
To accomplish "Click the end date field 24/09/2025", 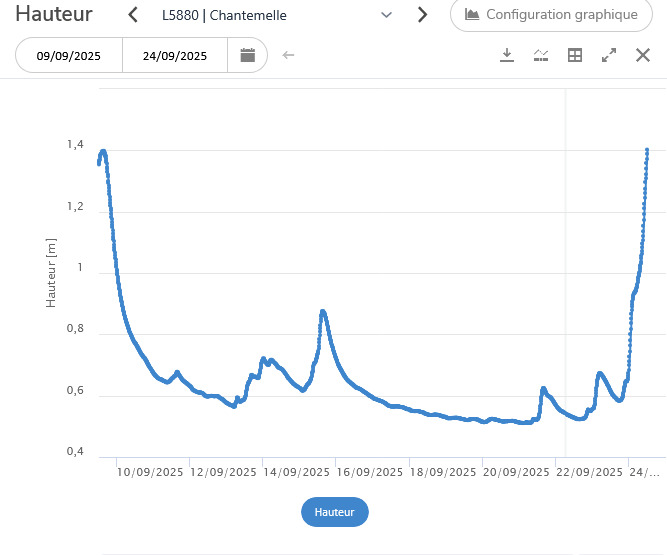I will [175, 56].
